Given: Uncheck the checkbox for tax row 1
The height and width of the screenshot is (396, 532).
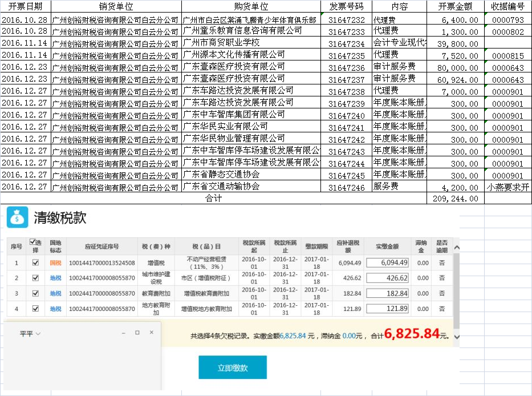Looking at the screenshot, I should (36, 262).
